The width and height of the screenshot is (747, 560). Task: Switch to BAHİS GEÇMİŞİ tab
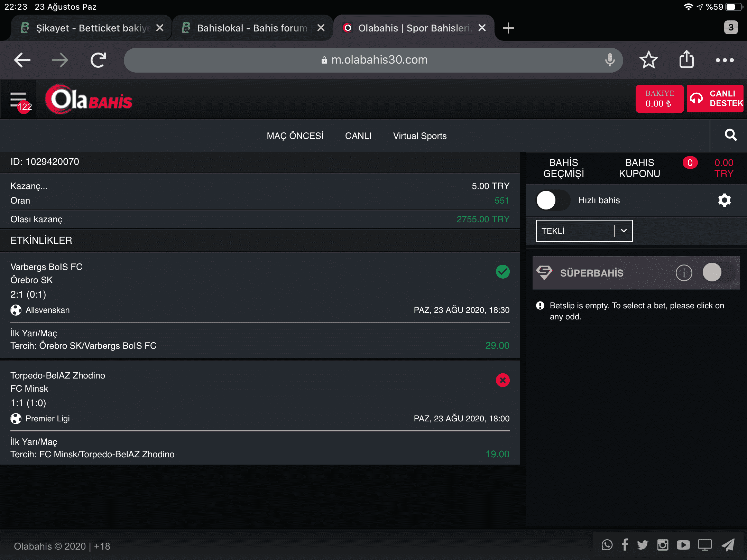click(x=564, y=168)
